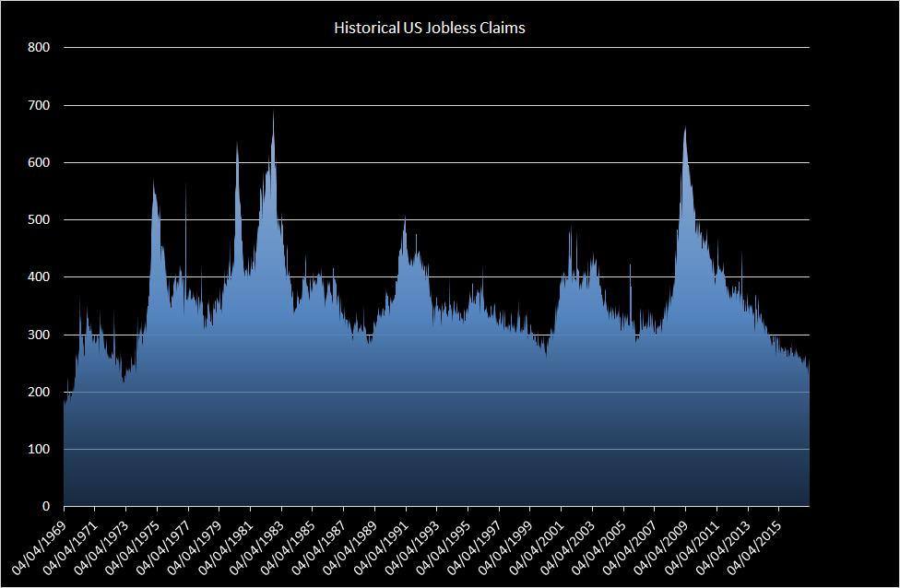Select the x-axis date 04/04/2005

click(598, 547)
